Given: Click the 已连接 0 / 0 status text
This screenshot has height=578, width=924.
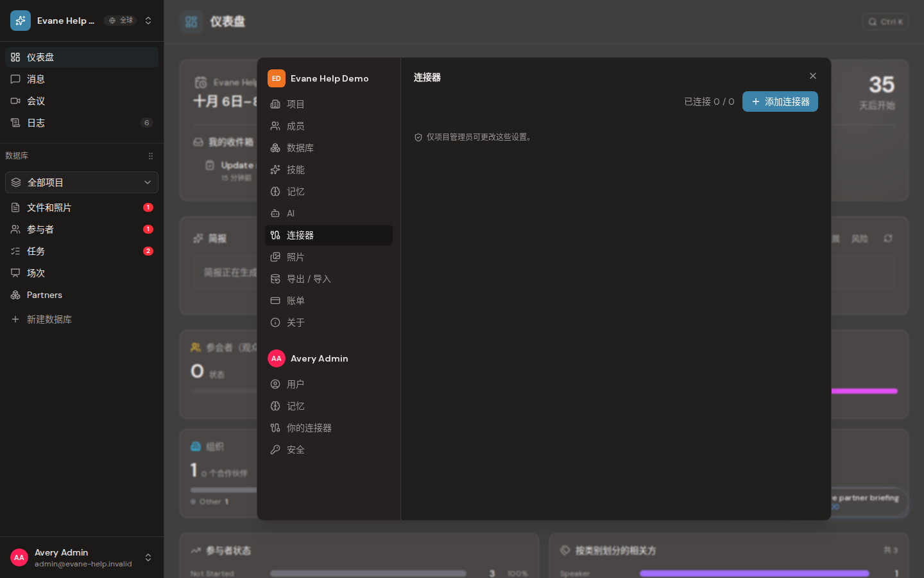Looking at the screenshot, I should [x=709, y=101].
